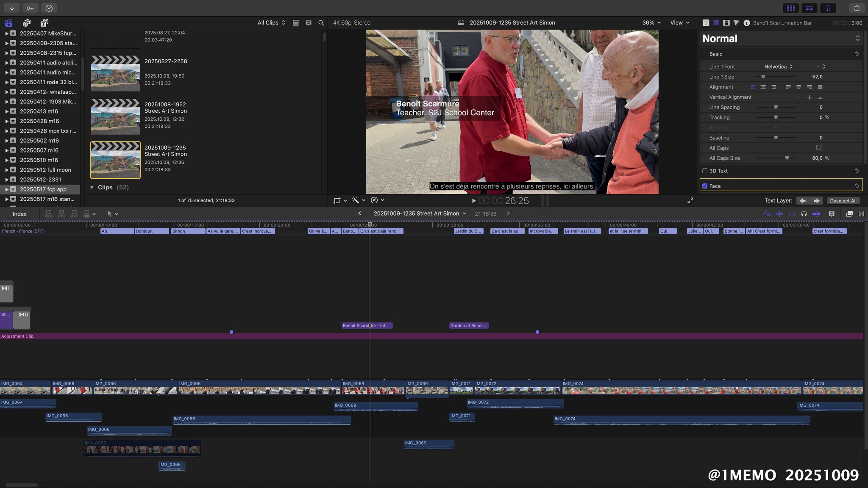This screenshot has width=868, height=488.
Task: Toggle snapping in the timeline
Action: tap(816, 214)
